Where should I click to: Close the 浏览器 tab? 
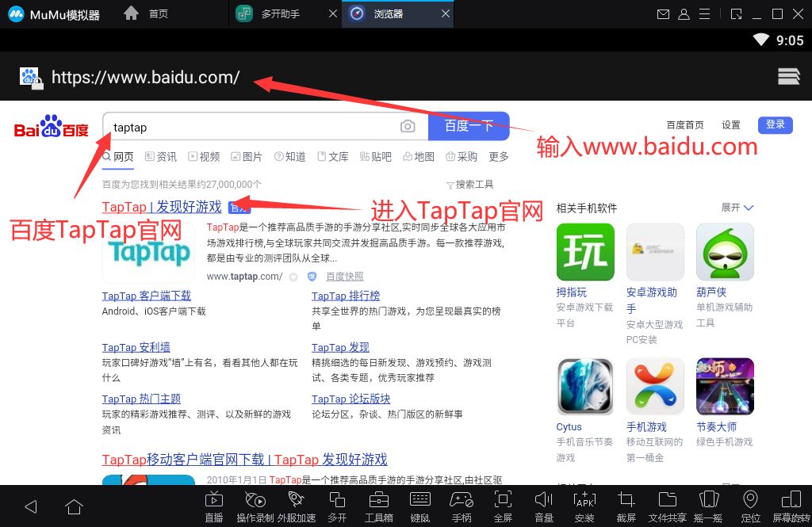446,14
